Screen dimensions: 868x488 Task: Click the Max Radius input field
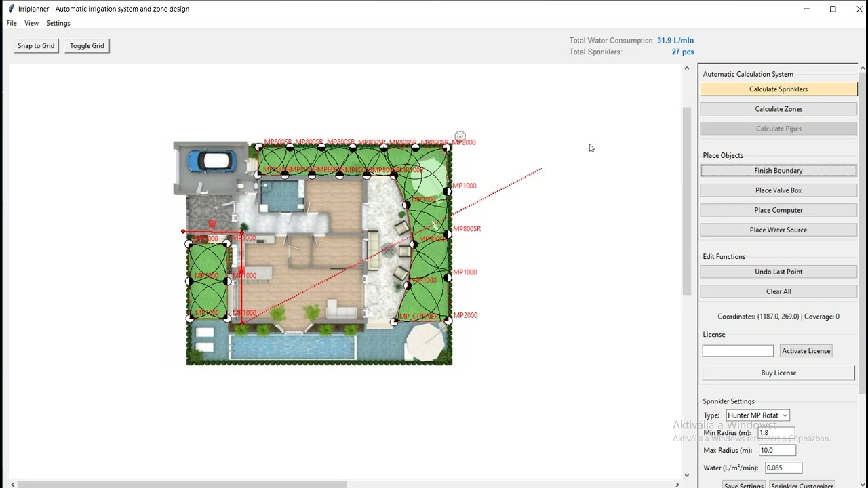click(x=777, y=450)
